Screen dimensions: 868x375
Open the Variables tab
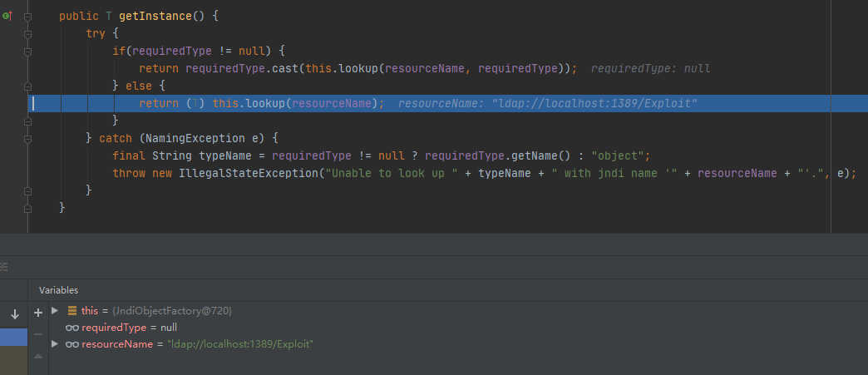[58, 290]
